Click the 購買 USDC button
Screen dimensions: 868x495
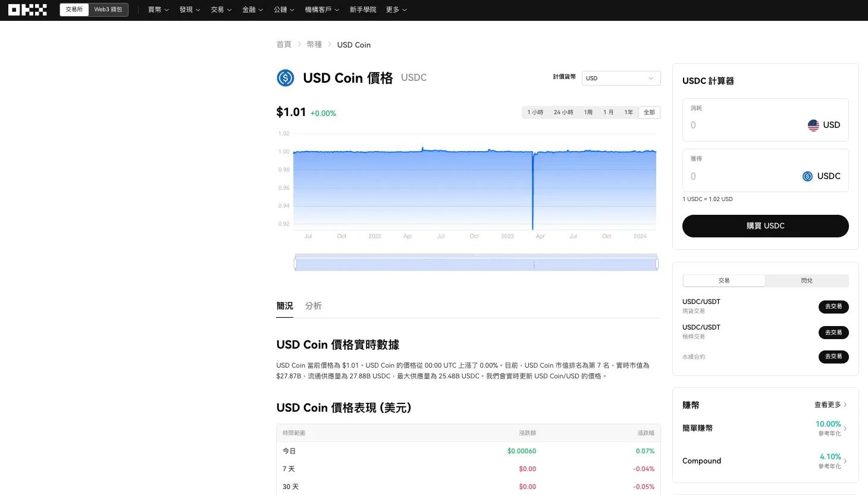(765, 226)
